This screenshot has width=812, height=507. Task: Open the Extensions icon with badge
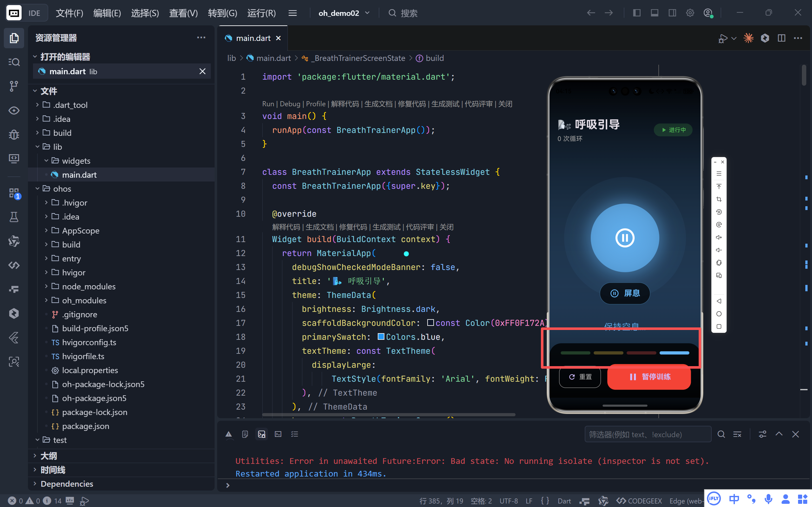[x=14, y=193]
